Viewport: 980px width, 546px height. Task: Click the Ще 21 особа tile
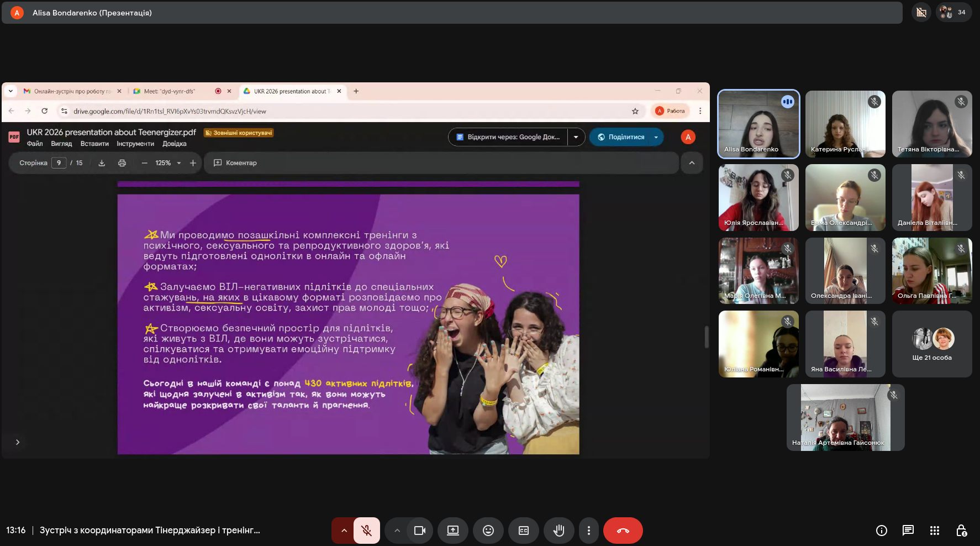pos(932,344)
